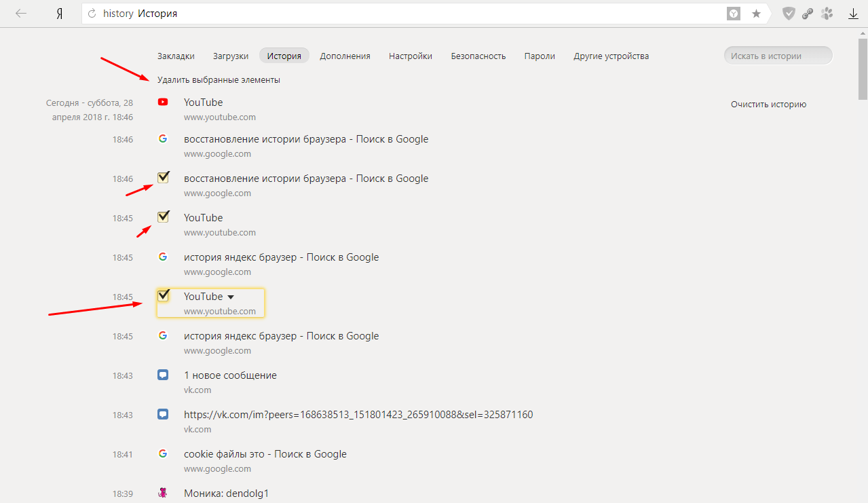Open topmost YouTube history entry

(204, 103)
